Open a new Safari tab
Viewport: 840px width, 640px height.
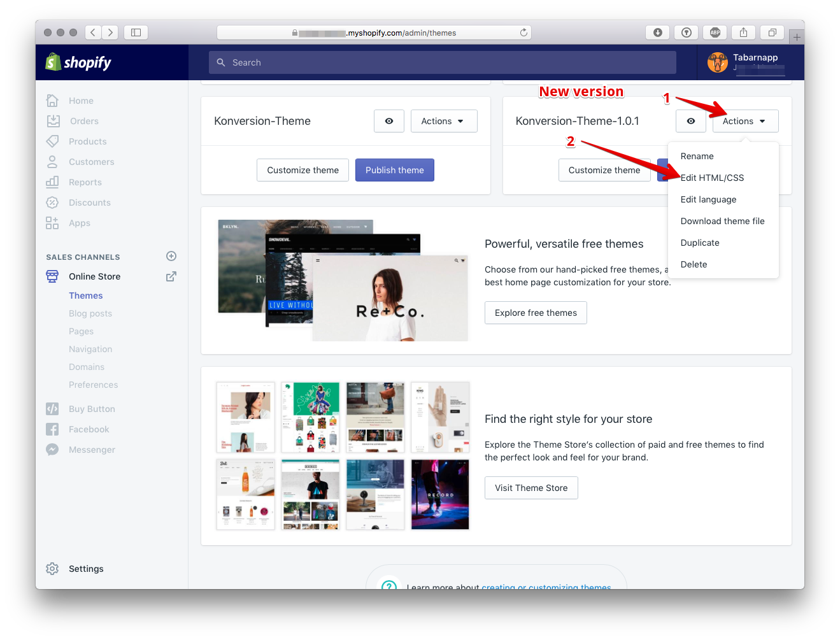point(797,37)
